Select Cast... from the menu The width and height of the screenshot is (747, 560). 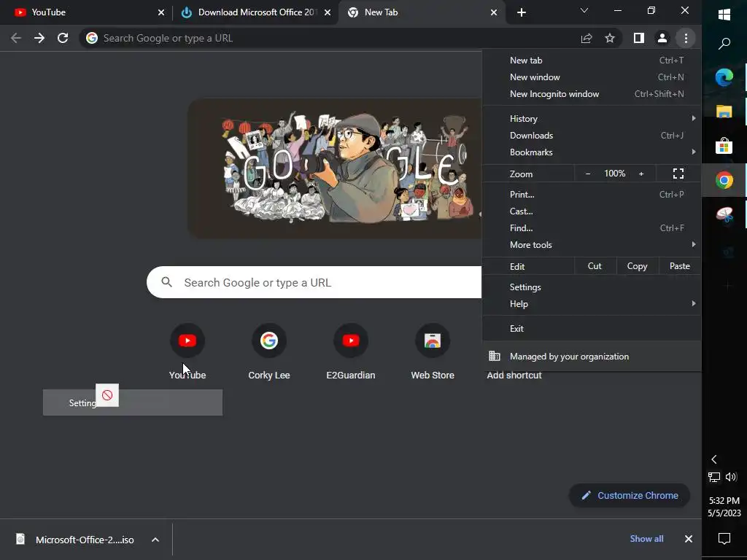point(592,211)
